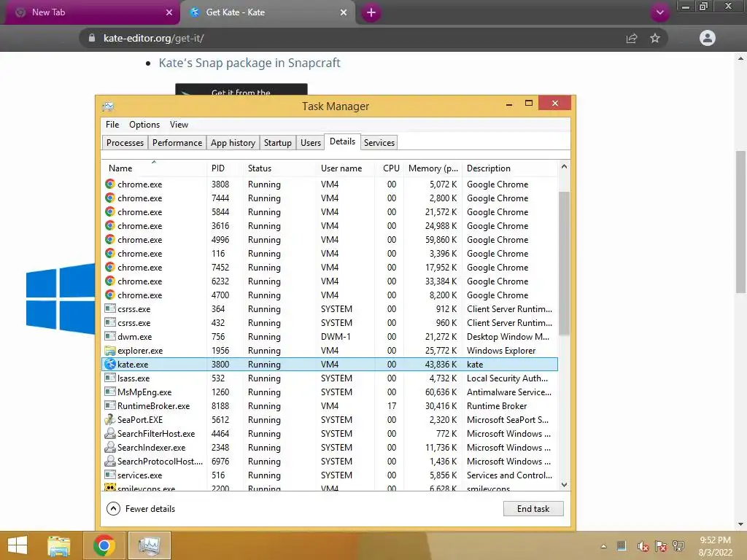Click the list scroll up arrow

coord(564,167)
